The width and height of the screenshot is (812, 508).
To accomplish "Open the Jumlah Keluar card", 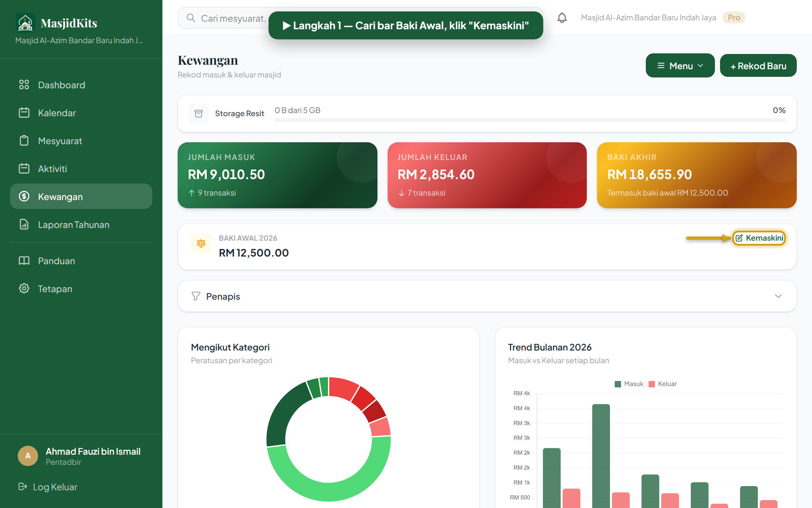I will [x=487, y=175].
